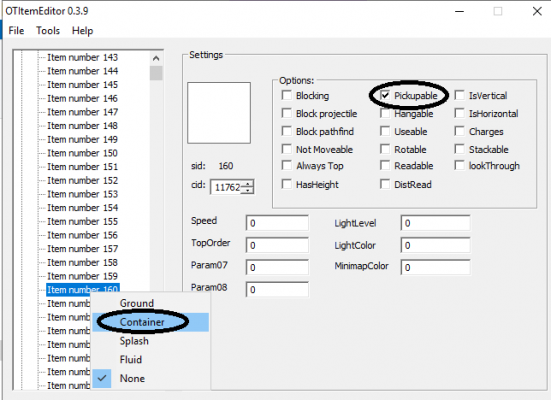551x400 pixels.
Task: Uncheck the Pickupable checkbox
Action: [x=385, y=95]
